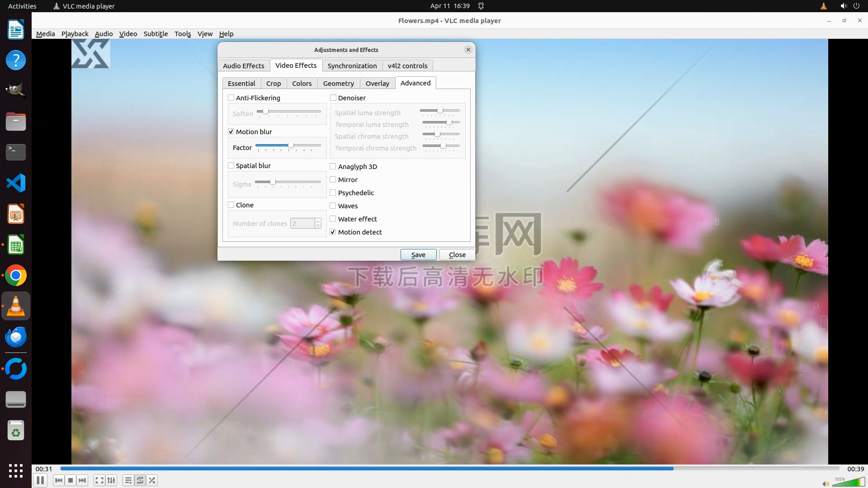Open extended settings equalizer button
The image size is (868, 488).
[111, 480]
